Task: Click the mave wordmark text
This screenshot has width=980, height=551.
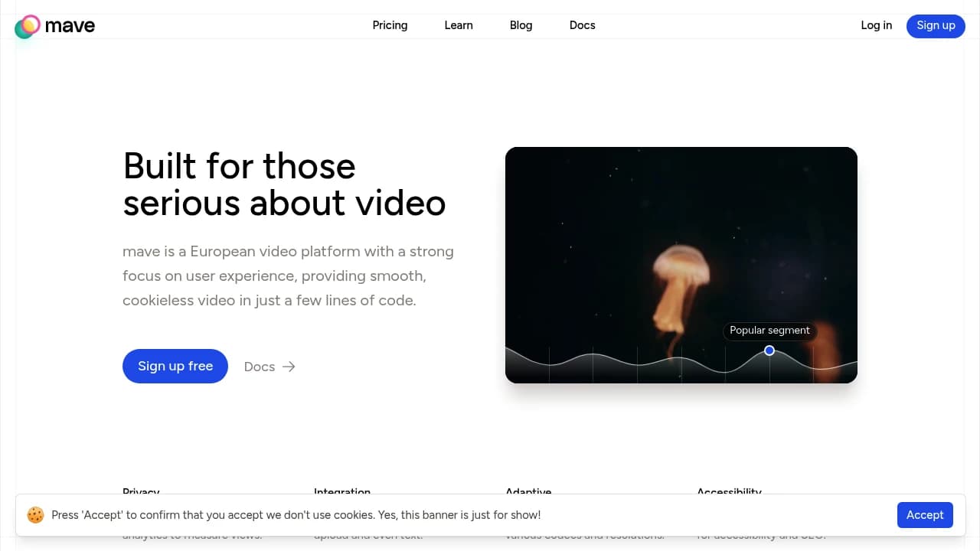Action: 70,26
